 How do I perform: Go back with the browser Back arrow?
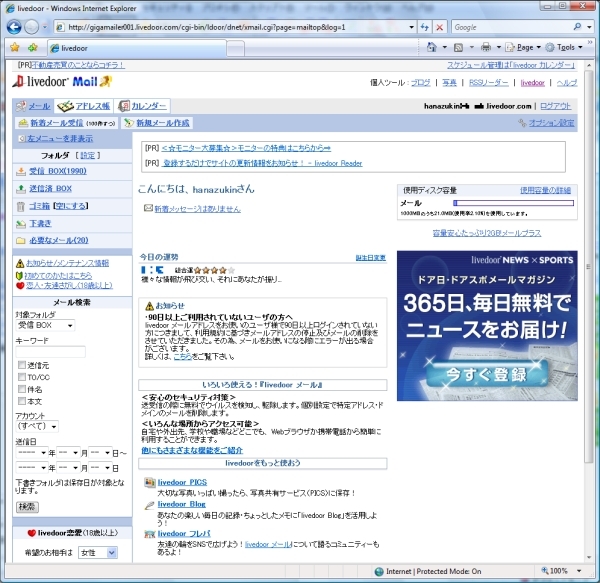[14, 27]
